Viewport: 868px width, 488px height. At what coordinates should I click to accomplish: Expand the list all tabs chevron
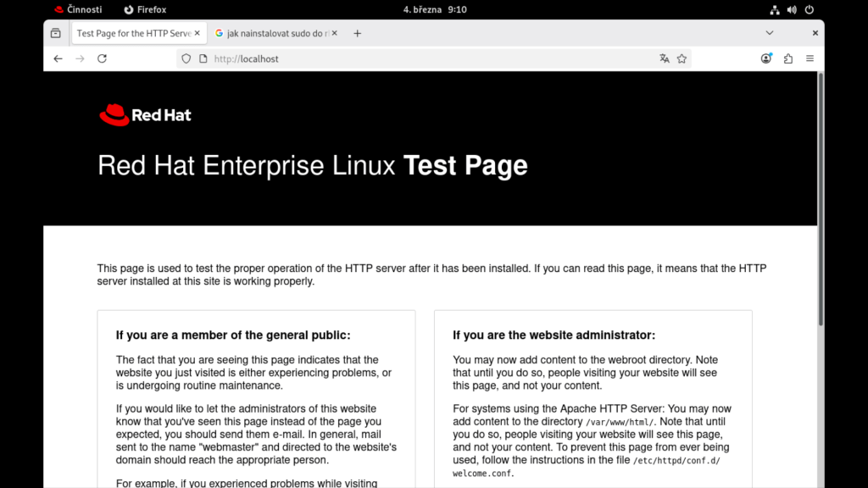[x=770, y=33]
